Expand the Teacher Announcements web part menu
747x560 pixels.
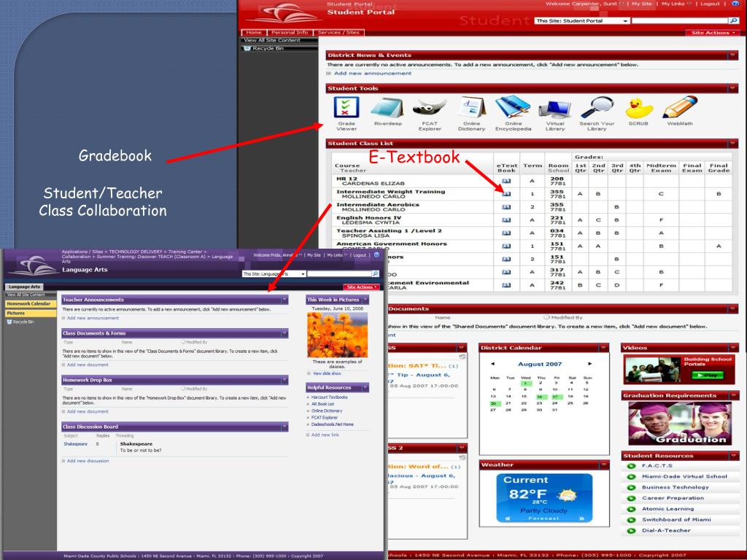pyautogui.click(x=285, y=300)
